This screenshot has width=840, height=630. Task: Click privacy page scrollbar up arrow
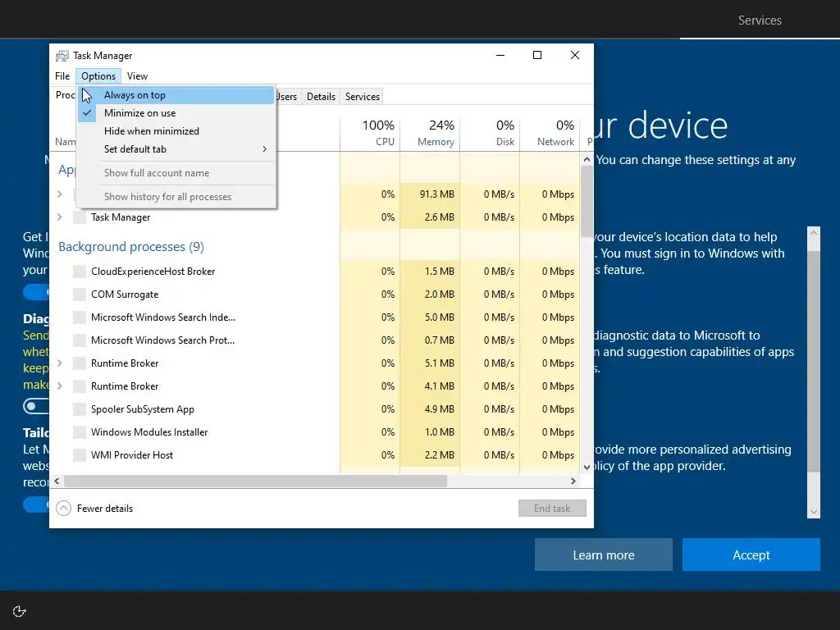pyautogui.click(x=814, y=233)
